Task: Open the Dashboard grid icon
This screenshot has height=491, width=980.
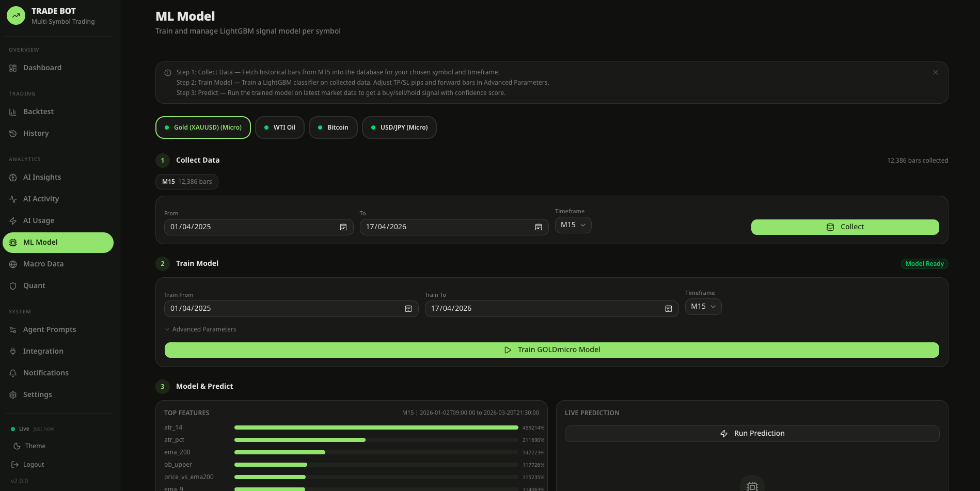Action: click(x=13, y=68)
